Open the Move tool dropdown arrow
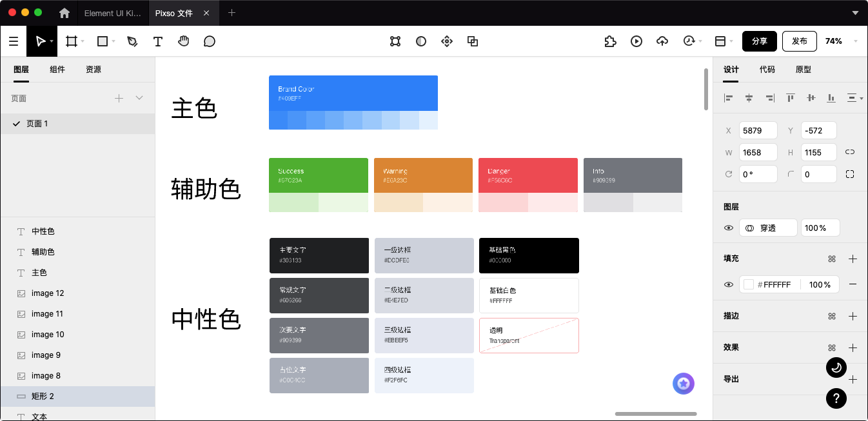868x421 pixels. [51, 42]
